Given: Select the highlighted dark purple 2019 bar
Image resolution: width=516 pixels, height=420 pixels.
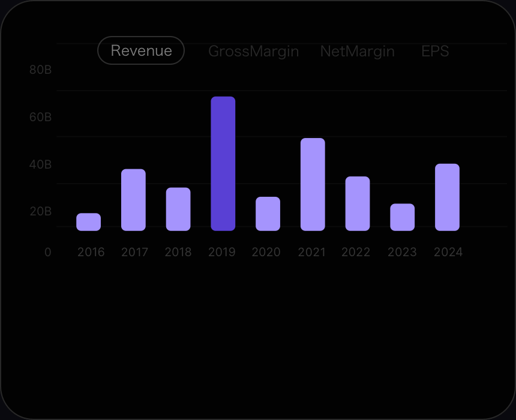Looking at the screenshot, I should click(x=223, y=163).
